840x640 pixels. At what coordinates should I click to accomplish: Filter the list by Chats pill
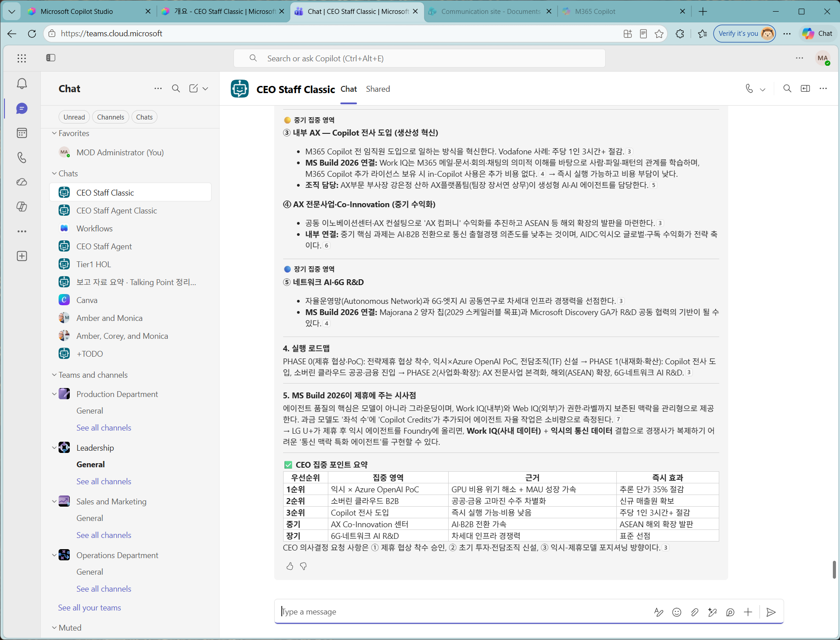(x=144, y=117)
